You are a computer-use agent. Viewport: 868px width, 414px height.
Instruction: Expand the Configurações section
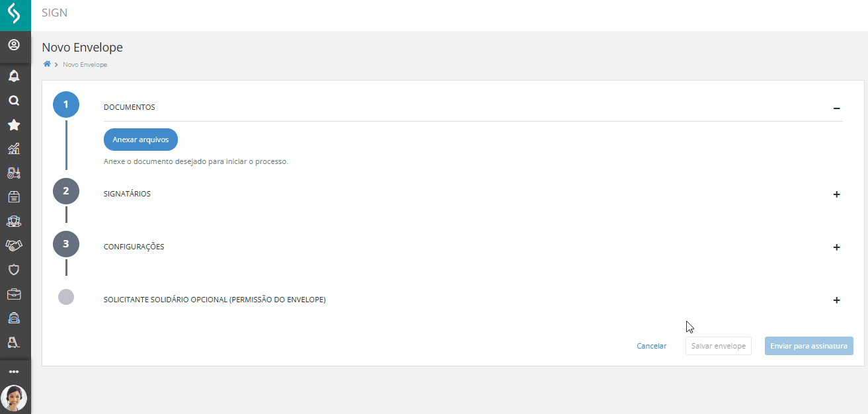tap(836, 247)
